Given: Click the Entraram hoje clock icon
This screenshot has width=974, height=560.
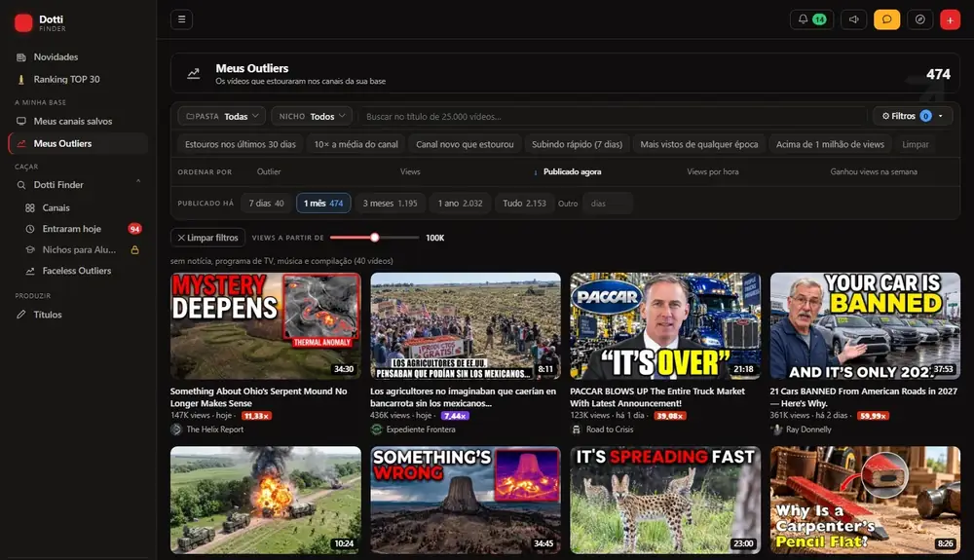Looking at the screenshot, I should coord(30,229).
